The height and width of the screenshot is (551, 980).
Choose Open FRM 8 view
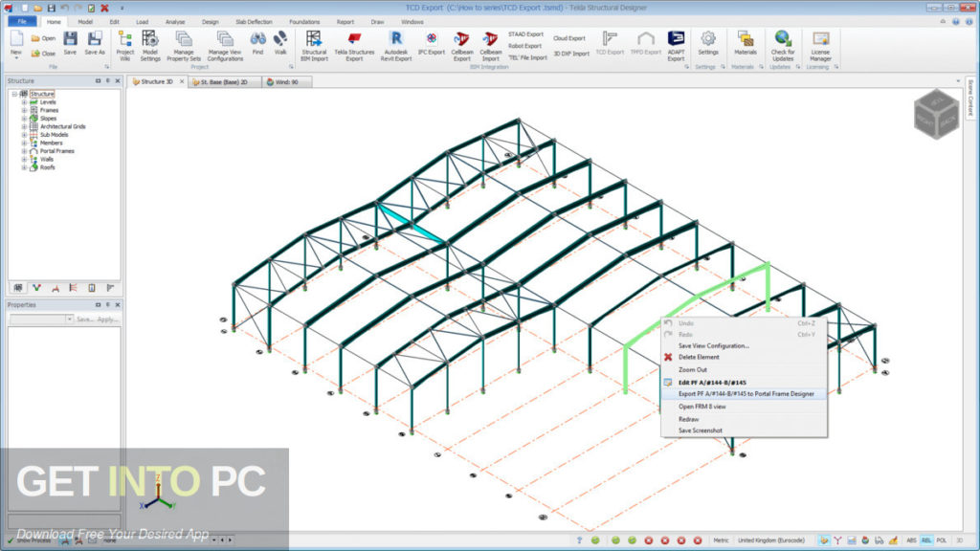point(702,407)
